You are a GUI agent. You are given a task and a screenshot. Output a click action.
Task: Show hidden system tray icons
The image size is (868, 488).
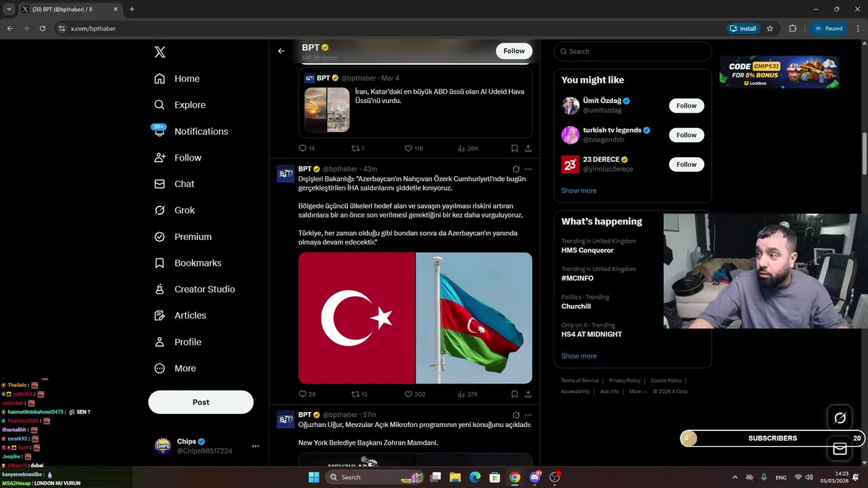[x=734, y=477]
